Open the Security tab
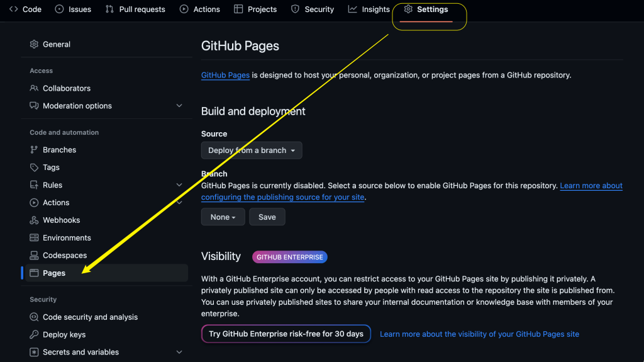 coord(312,9)
